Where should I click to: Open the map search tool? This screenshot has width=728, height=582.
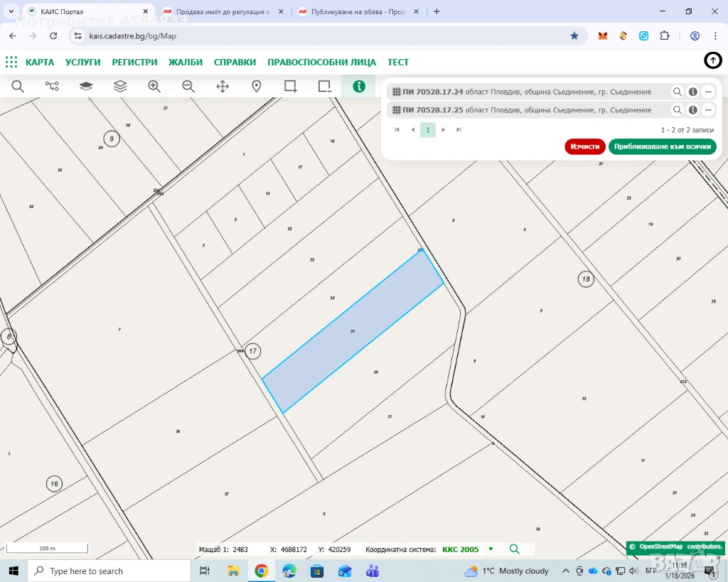[x=18, y=86]
